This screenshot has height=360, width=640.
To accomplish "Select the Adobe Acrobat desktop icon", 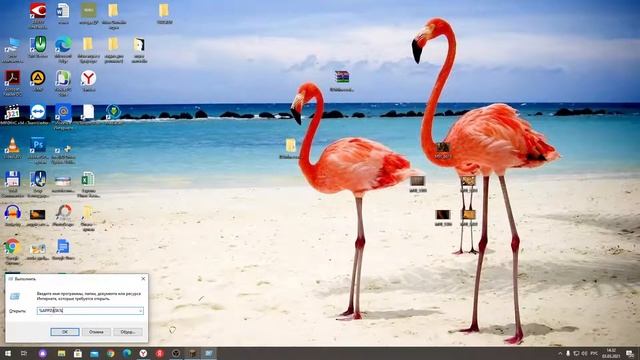I will (x=13, y=83).
